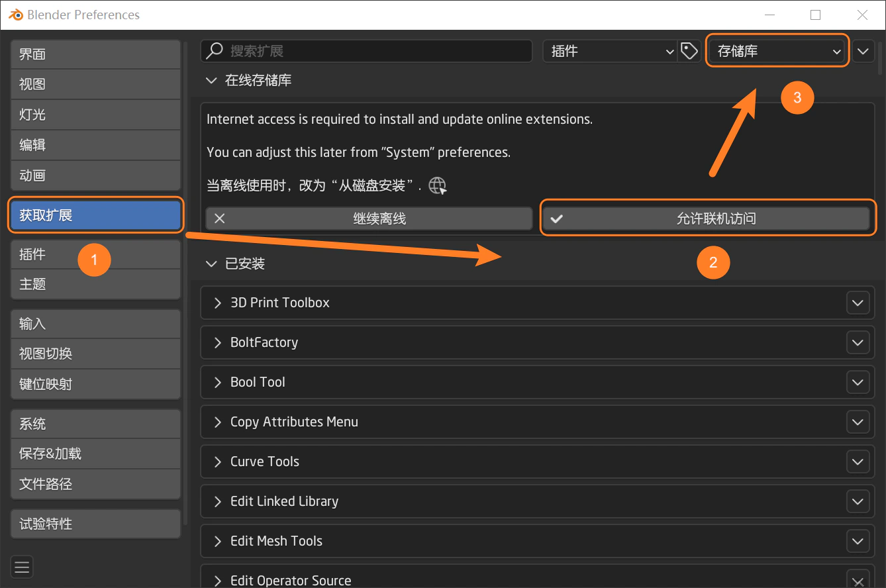
Task: Expand the Edit Linked Library entry
Action: (217, 501)
